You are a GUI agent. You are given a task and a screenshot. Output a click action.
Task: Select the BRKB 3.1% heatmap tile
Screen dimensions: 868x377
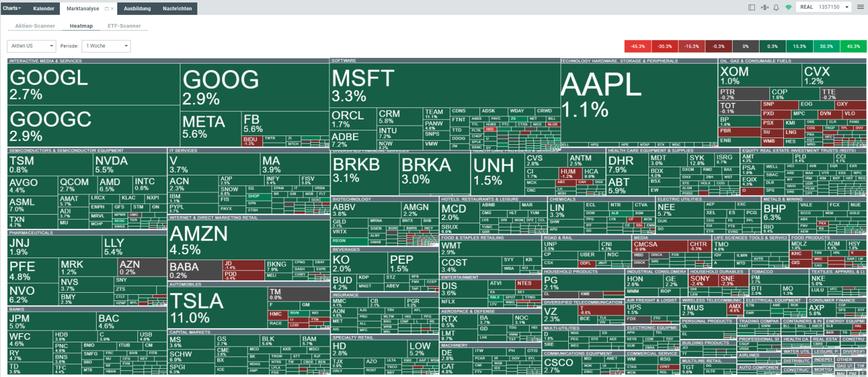365,174
